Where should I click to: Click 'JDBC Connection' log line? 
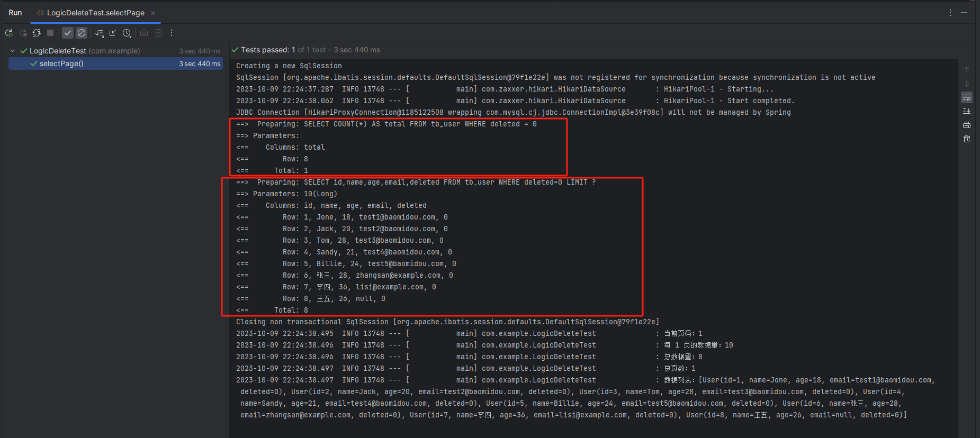(x=514, y=112)
